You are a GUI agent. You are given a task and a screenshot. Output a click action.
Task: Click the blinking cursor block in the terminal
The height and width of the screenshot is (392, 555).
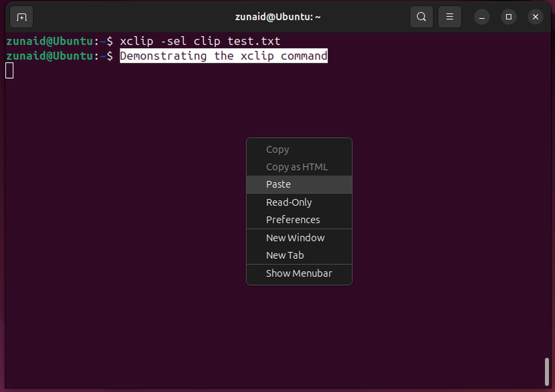(x=9, y=70)
